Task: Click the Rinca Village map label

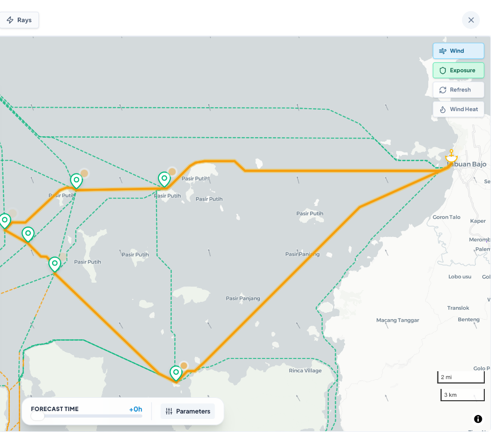Action: click(305, 370)
